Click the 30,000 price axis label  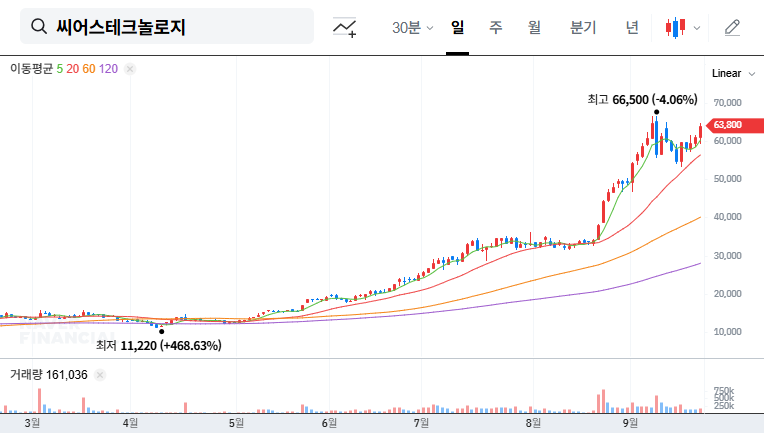tap(727, 255)
